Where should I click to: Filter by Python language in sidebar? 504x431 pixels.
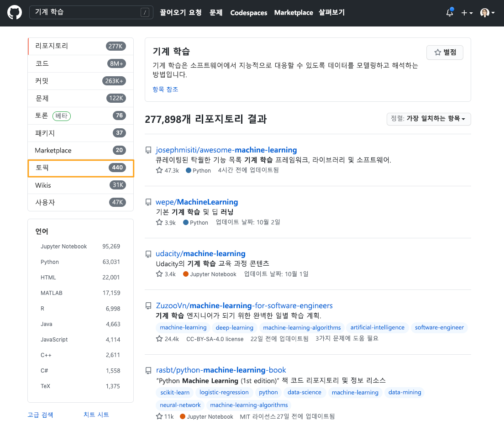[x=80, y=262]
